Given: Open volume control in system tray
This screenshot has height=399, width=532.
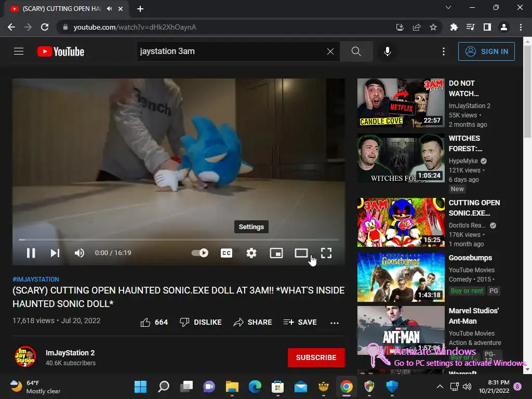Looking at the screenshot, I should point(467,387).
